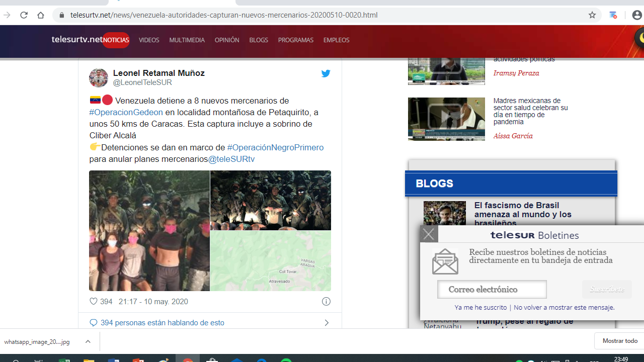Click the Brasil blog post thumbnail

[445, 213]
